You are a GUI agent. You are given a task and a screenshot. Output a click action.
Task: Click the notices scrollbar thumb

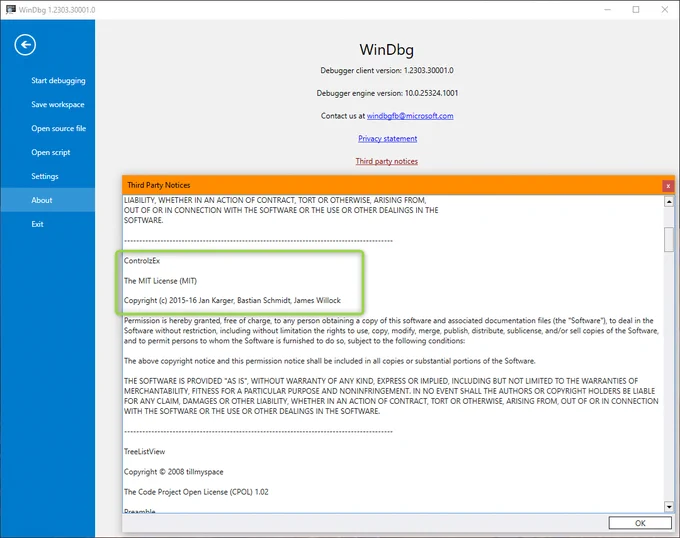[669, 239]
